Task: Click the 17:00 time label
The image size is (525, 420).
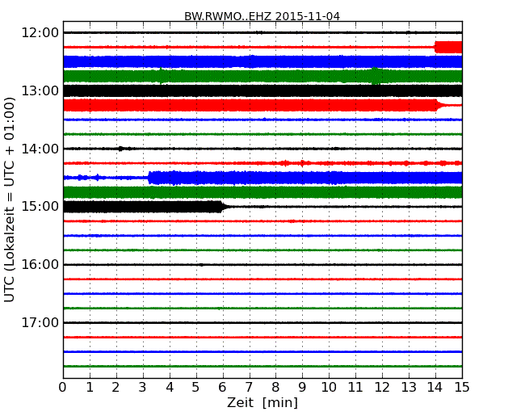Action: (x=40, y=322)
